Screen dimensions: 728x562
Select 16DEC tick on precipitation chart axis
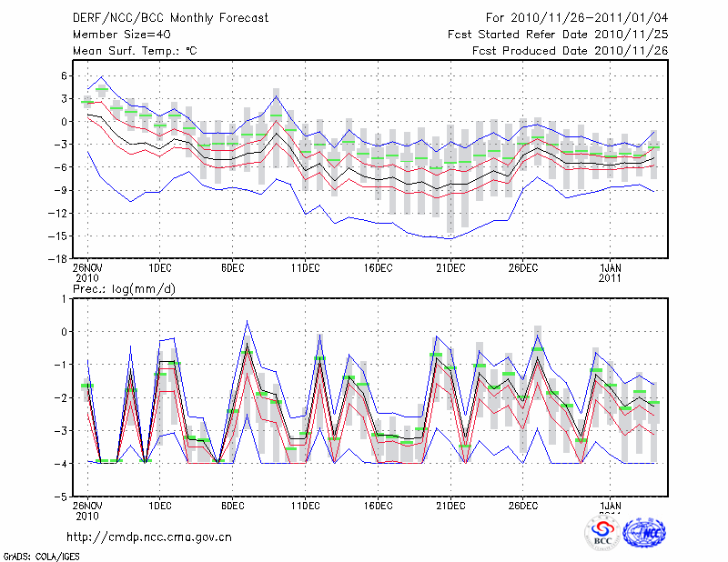[378, 506]
